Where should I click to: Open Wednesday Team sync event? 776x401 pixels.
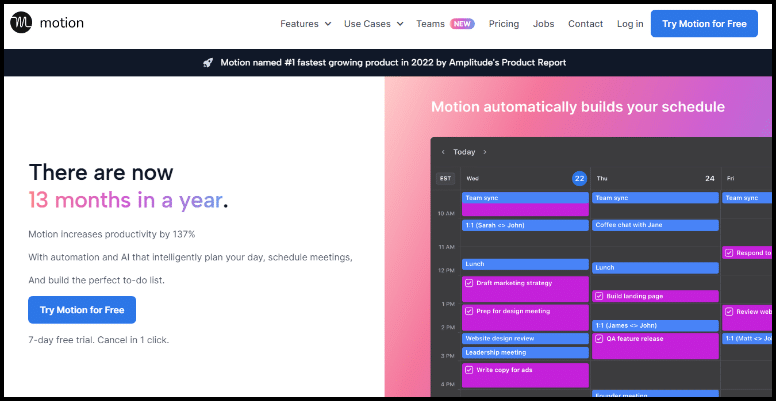pos(526,198)
